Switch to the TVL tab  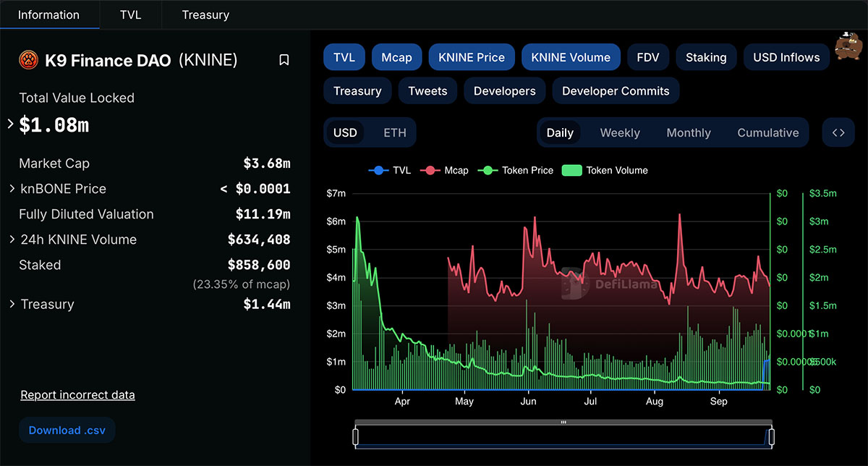pyautogui.click(x=131, y=14)
